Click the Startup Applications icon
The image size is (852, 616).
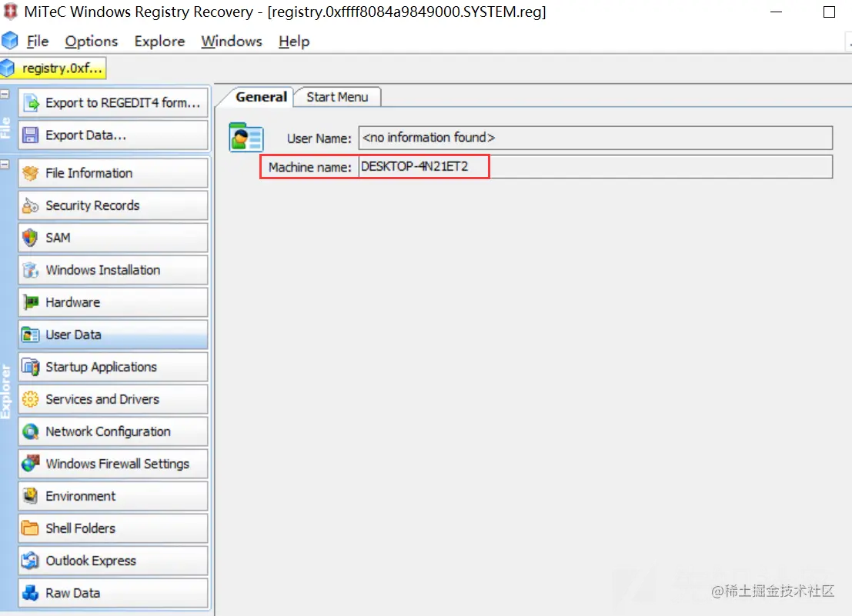click(x=31, y=367)
